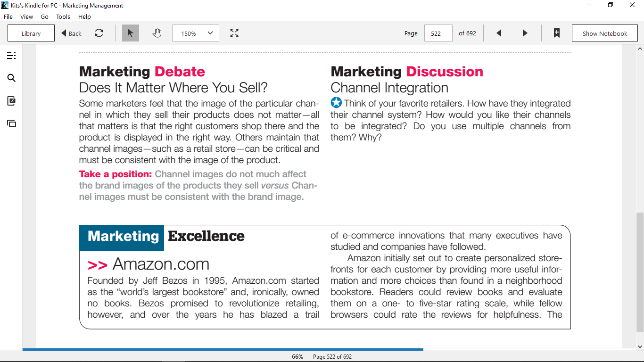
Task: Open the 150% zoom dropdown
Action: pyautogui.click(x=196, y=33)
